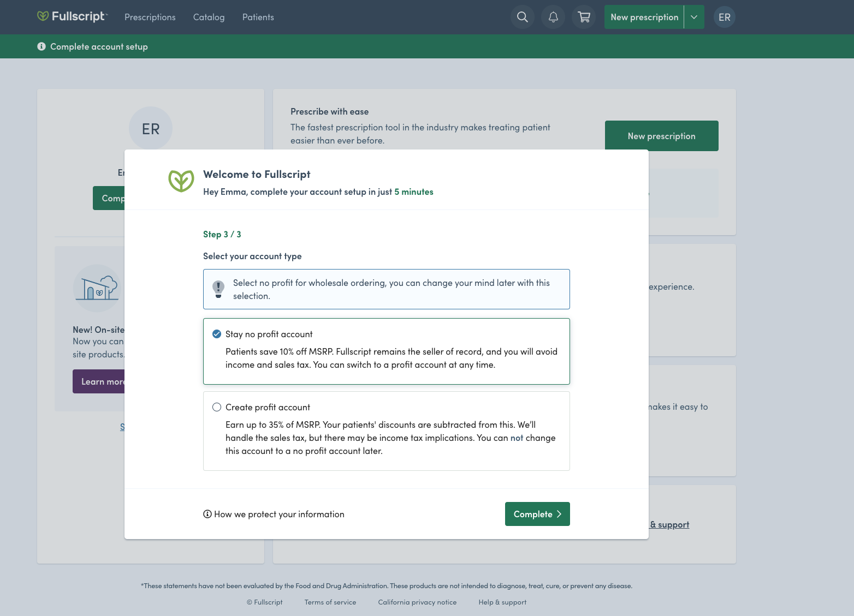Select the Stay no profit account option
Image resolution: width=854 pixels, height=616 pixels.
click(217, 333)
